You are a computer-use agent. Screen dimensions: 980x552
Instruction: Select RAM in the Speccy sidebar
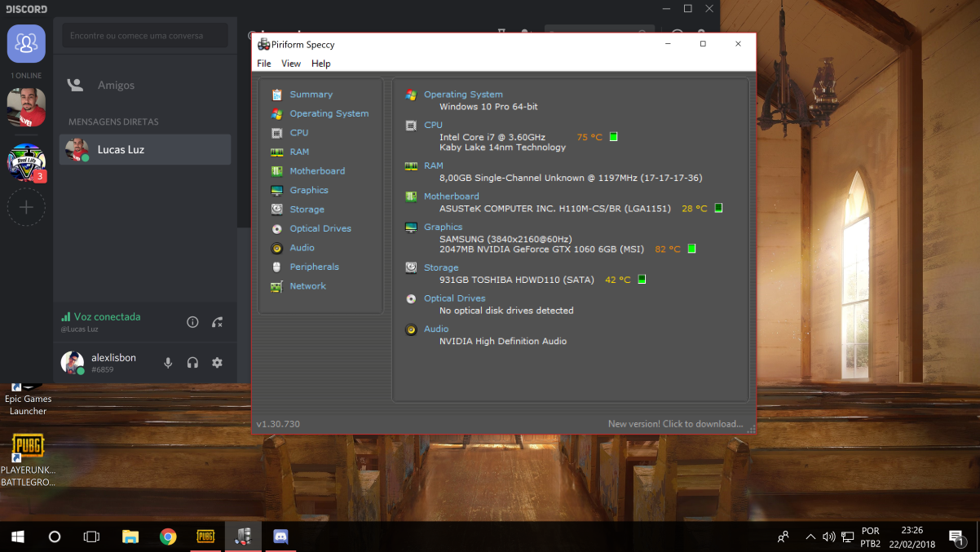[299, 152]
